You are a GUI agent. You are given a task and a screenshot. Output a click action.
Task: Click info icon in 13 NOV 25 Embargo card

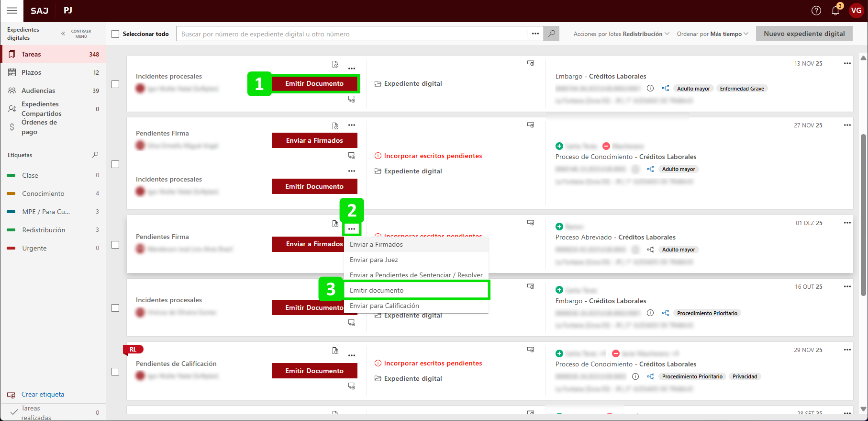pyautogui.click(x=650, y=88)
